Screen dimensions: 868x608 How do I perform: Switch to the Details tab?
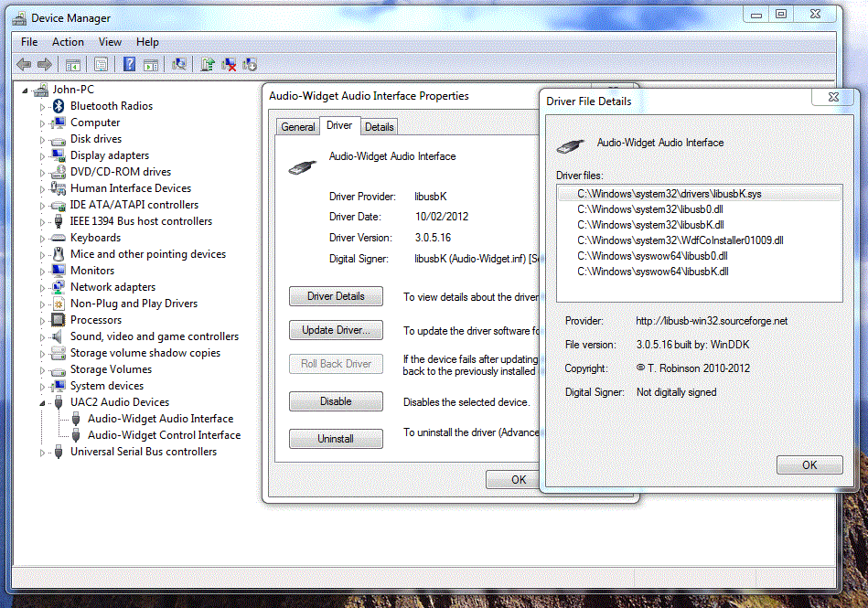click(x=380, y=127)
